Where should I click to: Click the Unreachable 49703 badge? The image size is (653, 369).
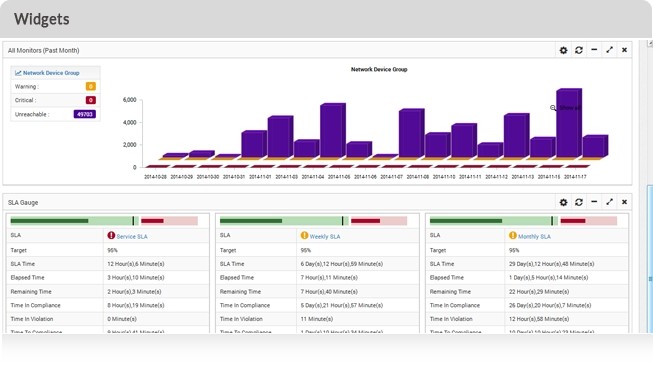tap(85, 114)
